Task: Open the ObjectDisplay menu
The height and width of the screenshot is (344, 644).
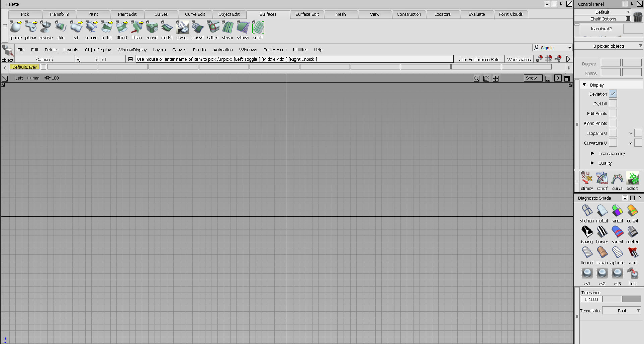Action: 98,50
